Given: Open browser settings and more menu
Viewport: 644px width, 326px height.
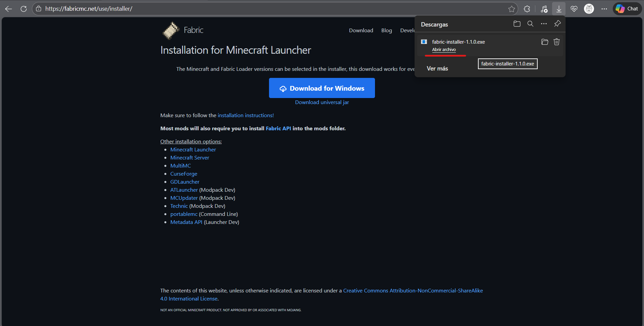Looking at the screenshot, I should [604, 9].
